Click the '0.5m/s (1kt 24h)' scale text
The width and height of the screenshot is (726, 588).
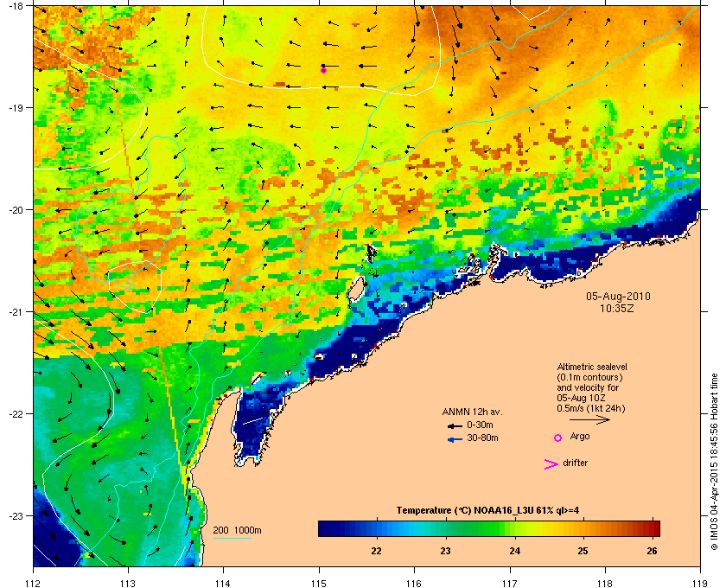(x=591, y=409)
